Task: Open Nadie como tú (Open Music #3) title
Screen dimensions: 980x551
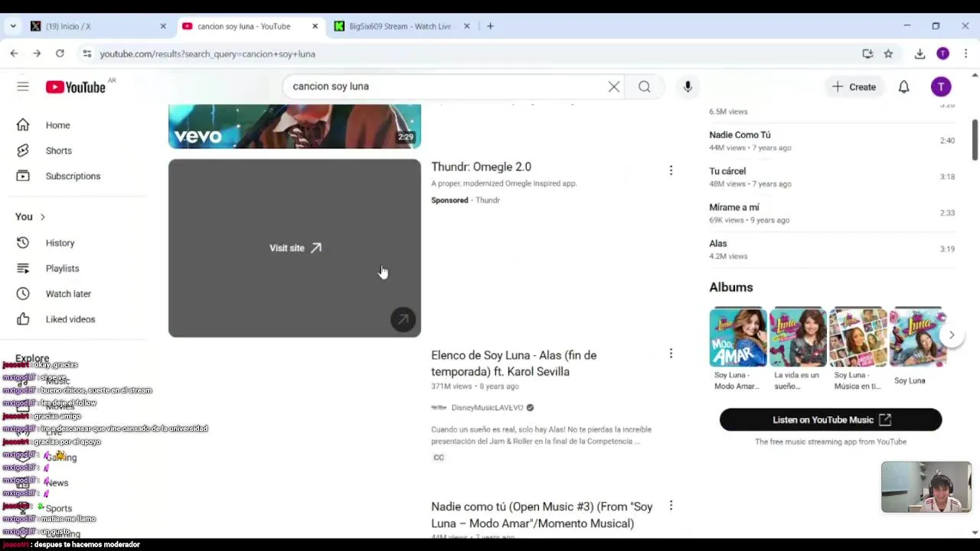Action: pos(542,515)
